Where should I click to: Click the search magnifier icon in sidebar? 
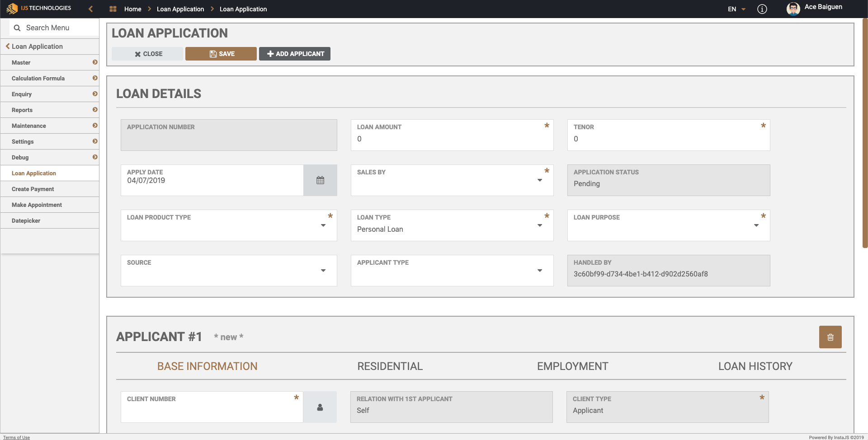point(17,28)
